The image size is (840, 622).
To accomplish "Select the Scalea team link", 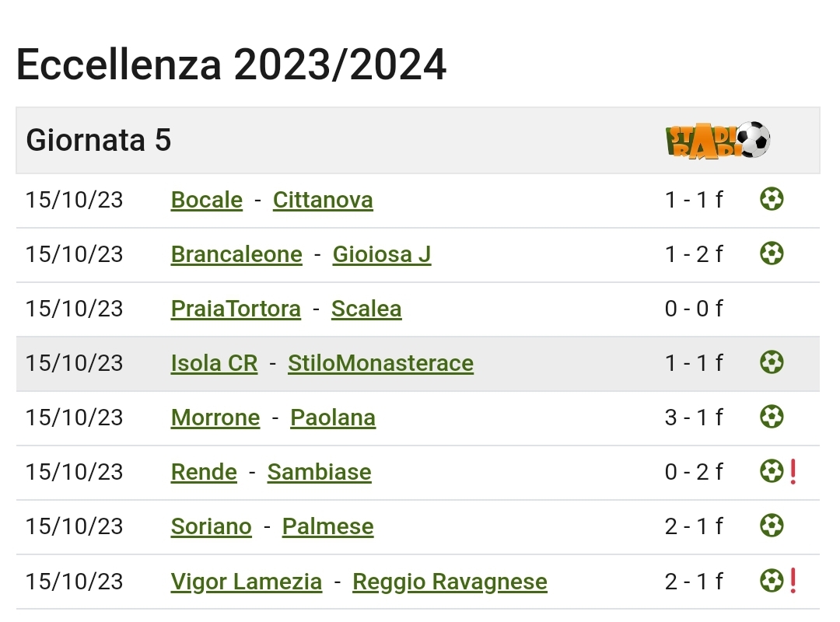I will [x=366, y=309].
